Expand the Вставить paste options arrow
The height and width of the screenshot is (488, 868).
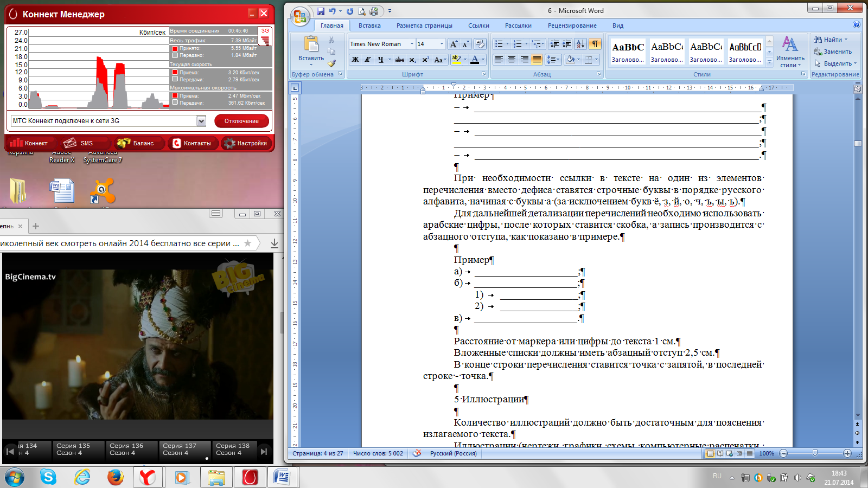[311, 65]
